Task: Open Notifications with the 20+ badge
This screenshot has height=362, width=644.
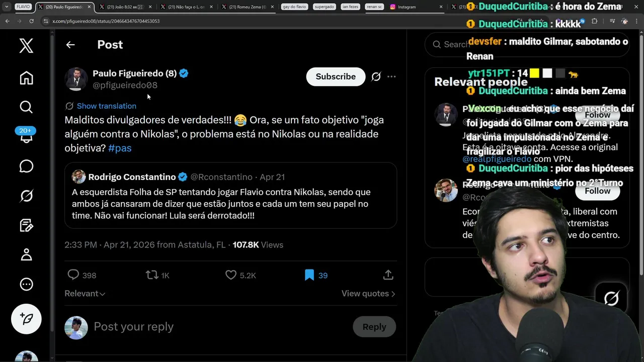Action: click(26, 135)
